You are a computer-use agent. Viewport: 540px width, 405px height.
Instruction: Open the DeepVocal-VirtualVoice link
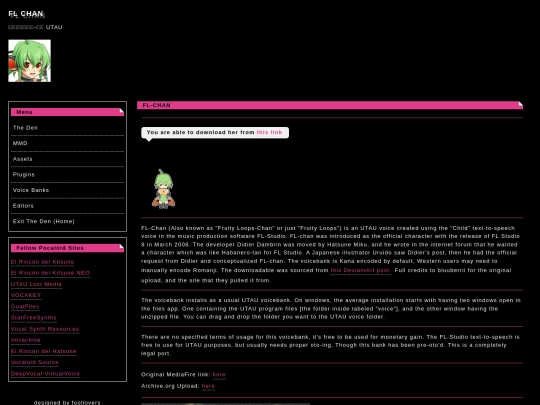pyautogui.click(x=45, y=374)
